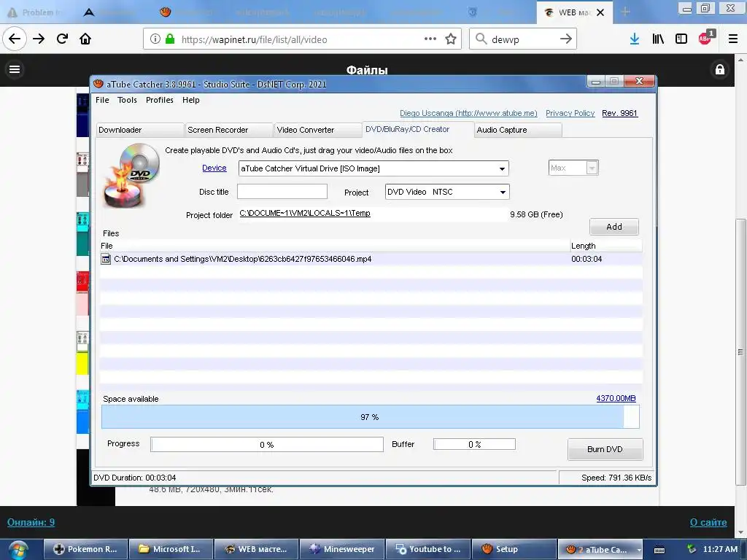This screenshot has width=747, height=560.
Task: Open the Tools menu
Action: click(127, 100)
